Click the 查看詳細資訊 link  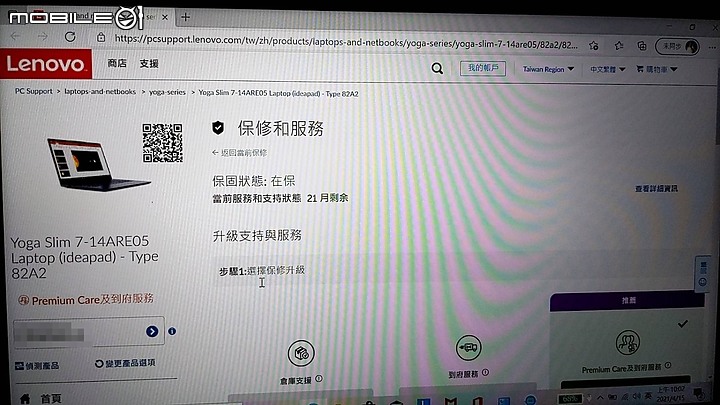coord(656,189)
